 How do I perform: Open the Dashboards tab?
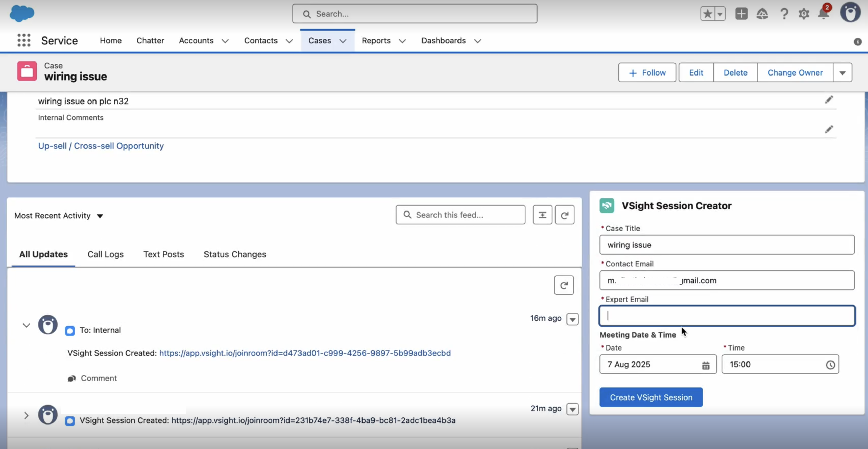443,40
